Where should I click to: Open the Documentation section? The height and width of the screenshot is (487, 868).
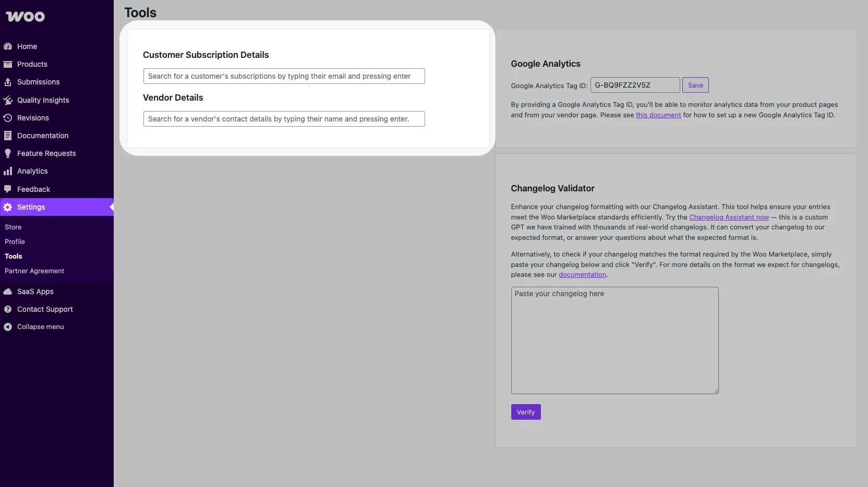point(43,135)
